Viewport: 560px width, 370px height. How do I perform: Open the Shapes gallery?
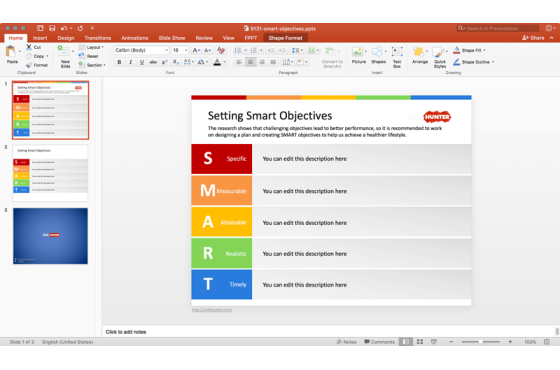378,55
